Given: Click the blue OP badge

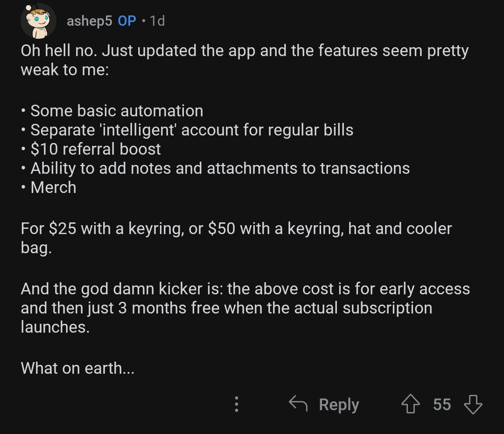Looking at the screenshot, I should 127,21.
